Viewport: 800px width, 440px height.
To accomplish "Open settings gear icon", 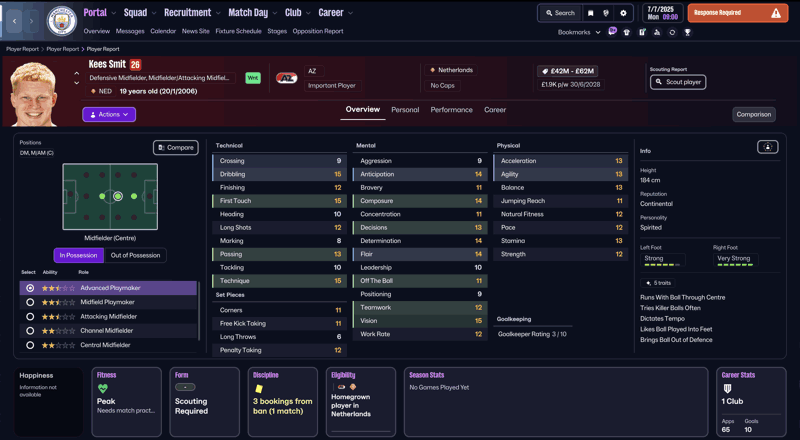I will click(623, 13).
